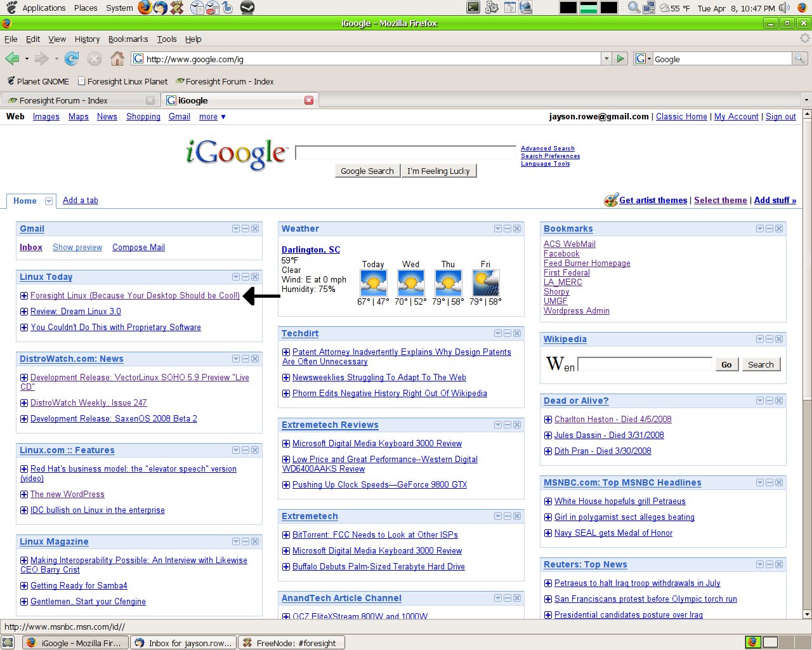Close the Weather gadget
812x650 pixels.
click(x=517, y=229)
